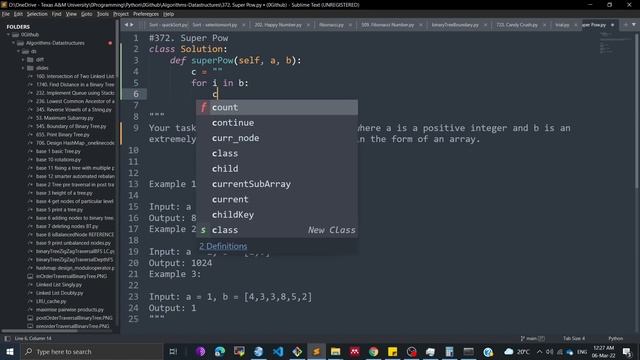Insert the 'class' New Class snippet

277,230
